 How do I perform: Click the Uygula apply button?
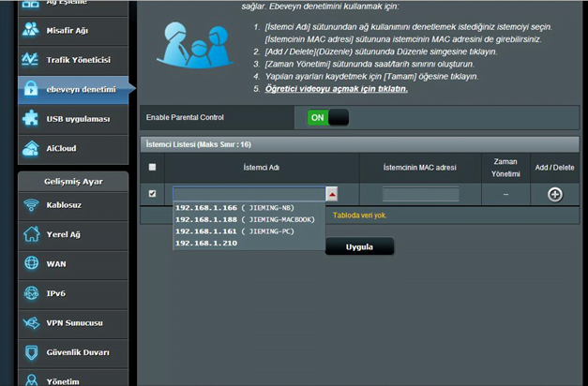pos(359,247)
